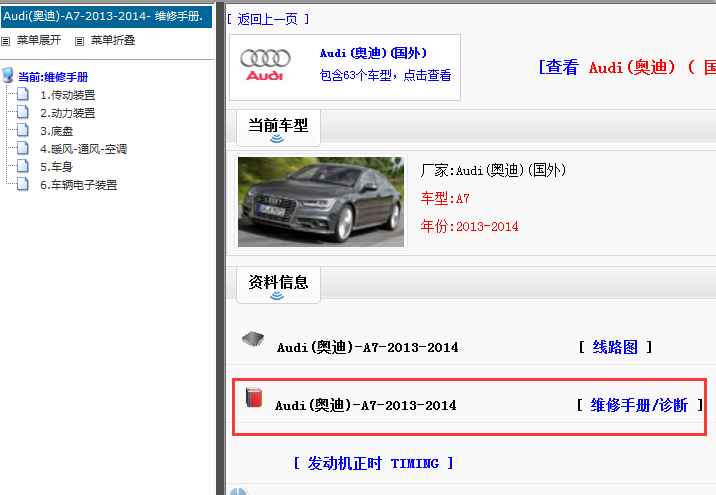Click the 菜单展开 expand-menu icon
The width and height of the screenshot is (716, 495).
(5, 42)
